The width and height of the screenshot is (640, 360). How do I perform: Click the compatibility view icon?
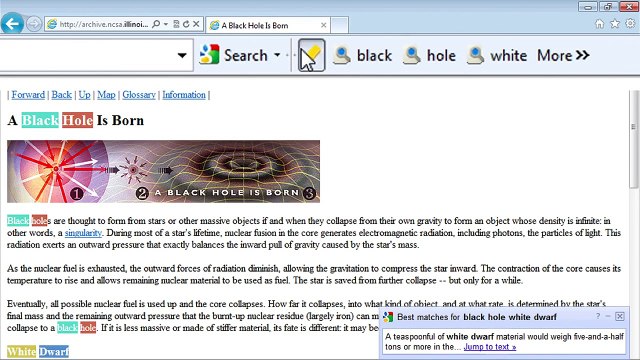pos(176,24)
